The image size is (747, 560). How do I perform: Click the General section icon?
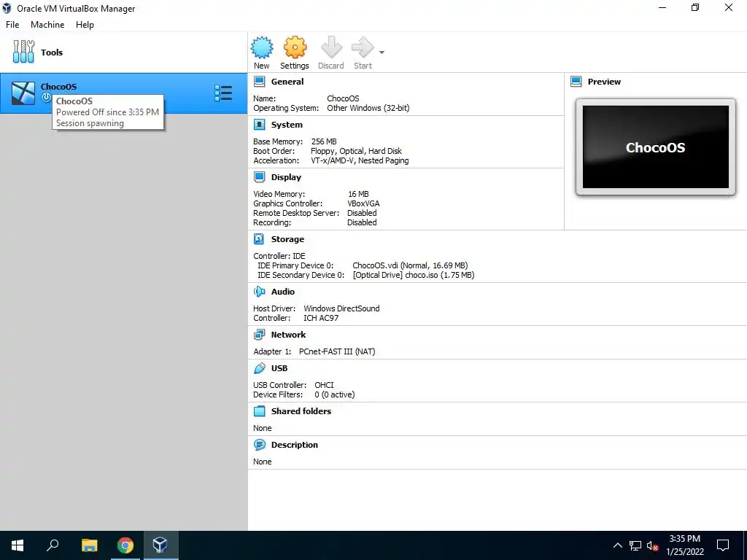click(259, 82)
